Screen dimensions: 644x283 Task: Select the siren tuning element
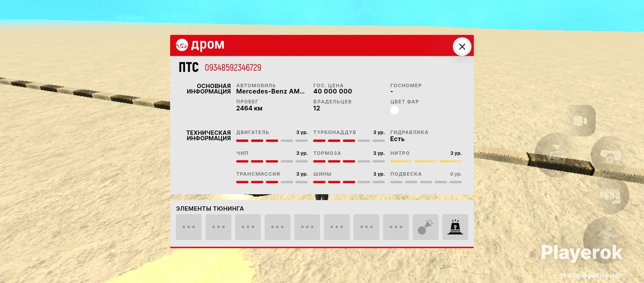click(455, 227)
